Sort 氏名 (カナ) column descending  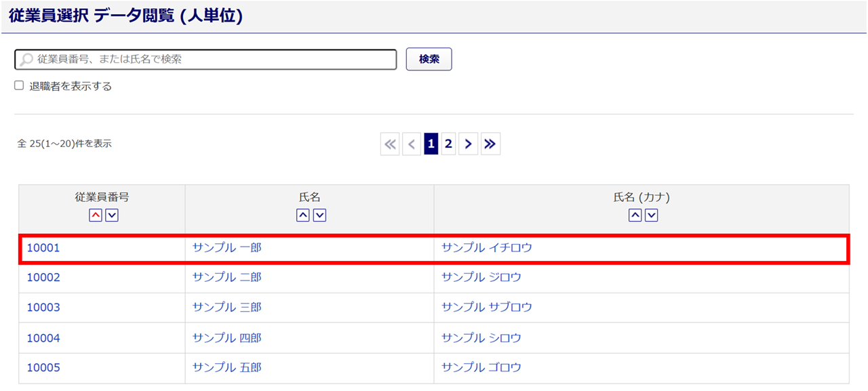click(x=651, y=215)
